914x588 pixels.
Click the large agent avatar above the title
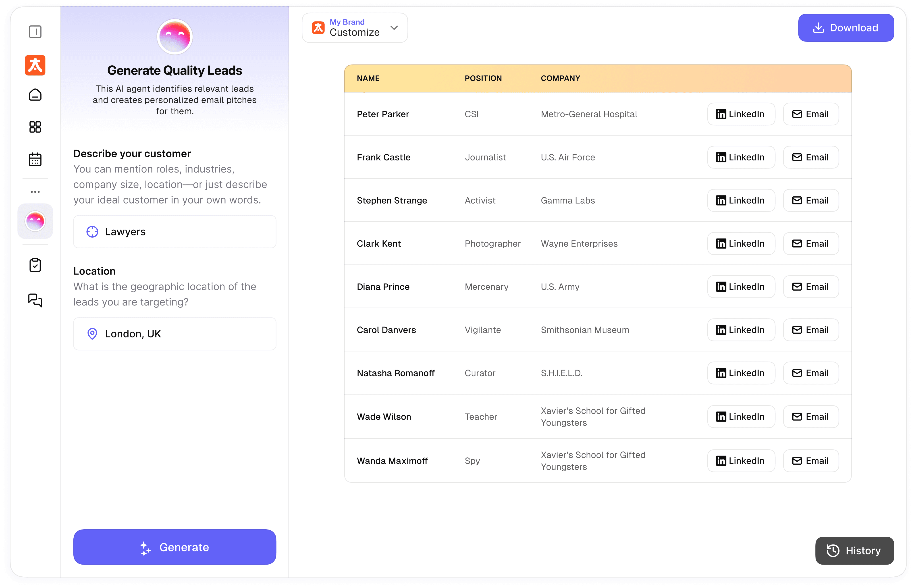pyautogui.click(x=174, y=37)
